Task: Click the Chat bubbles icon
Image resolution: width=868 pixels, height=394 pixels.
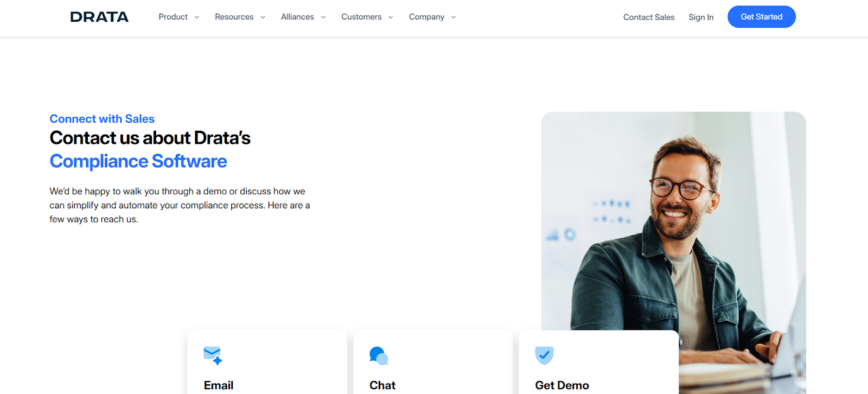Action: pos(379,355)
